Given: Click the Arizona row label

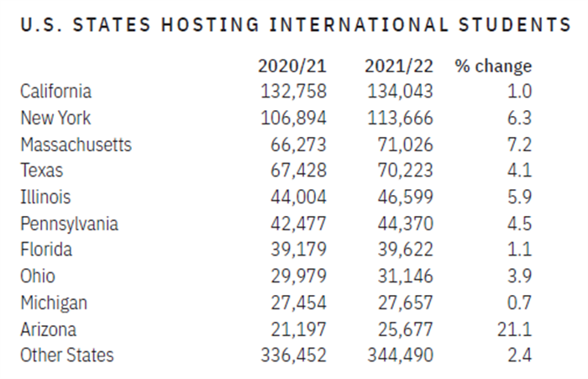Looking at the screenshot, I should point(49,330).
